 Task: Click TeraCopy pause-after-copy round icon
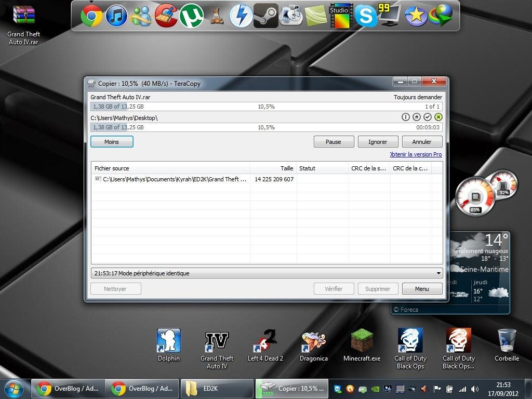pyautogui.click(x=405, y=117)
